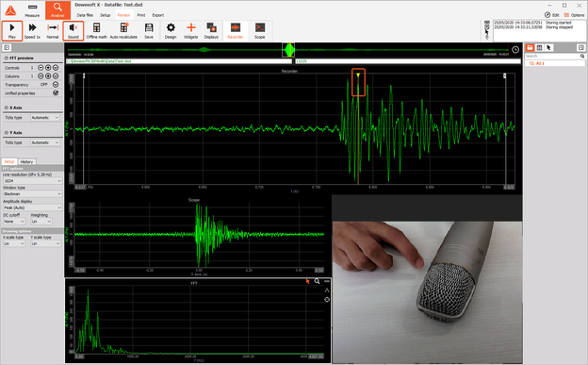Viewport: 588px width, 365px height.
Task: Select the cursor pointer icon in the channel panel
Action: click(548, 48)
